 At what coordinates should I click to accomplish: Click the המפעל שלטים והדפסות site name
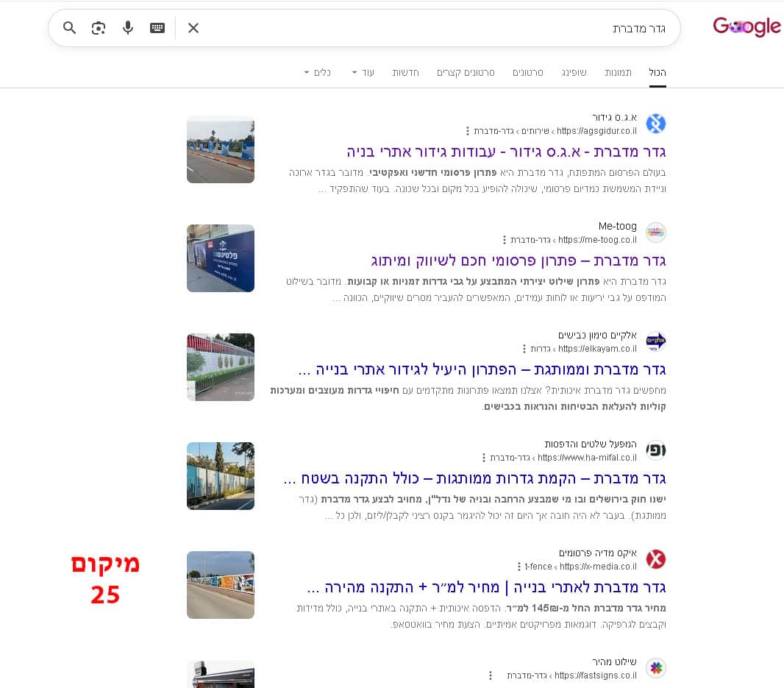[591, 444]
